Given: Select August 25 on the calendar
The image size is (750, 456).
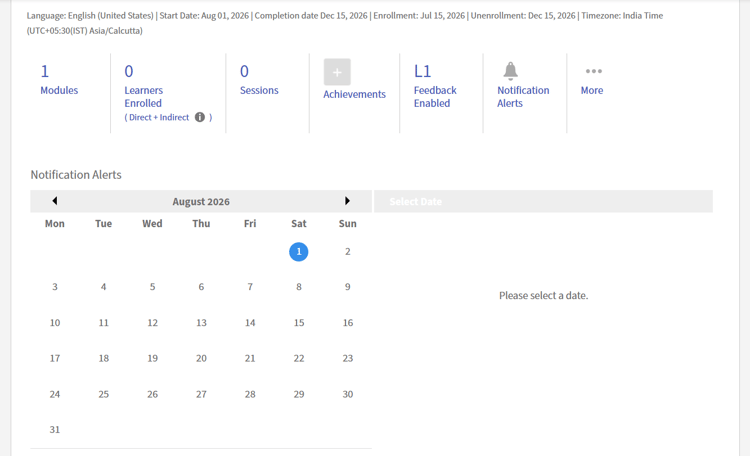Looking at the screenshot, I should 103,394.
